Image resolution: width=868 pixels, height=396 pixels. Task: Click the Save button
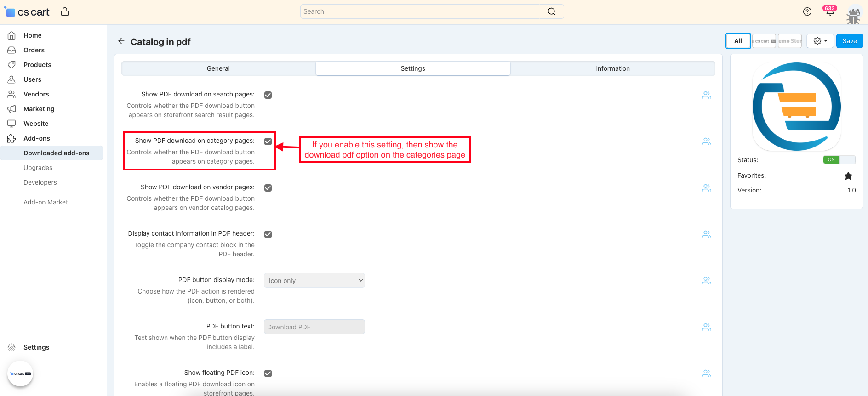(849, 41)
